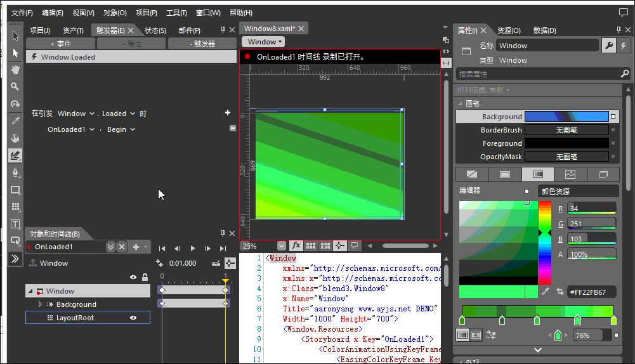Switch to the 资源(O) tab
The height and width of the screenshot is (364, 635).
tap(509, 30)
